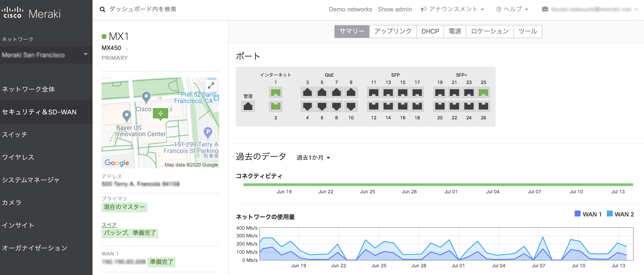Open the アナウンスメント dropdown menu
The width and height of the screenshot is (644, 275).
[x=452, y=9]
